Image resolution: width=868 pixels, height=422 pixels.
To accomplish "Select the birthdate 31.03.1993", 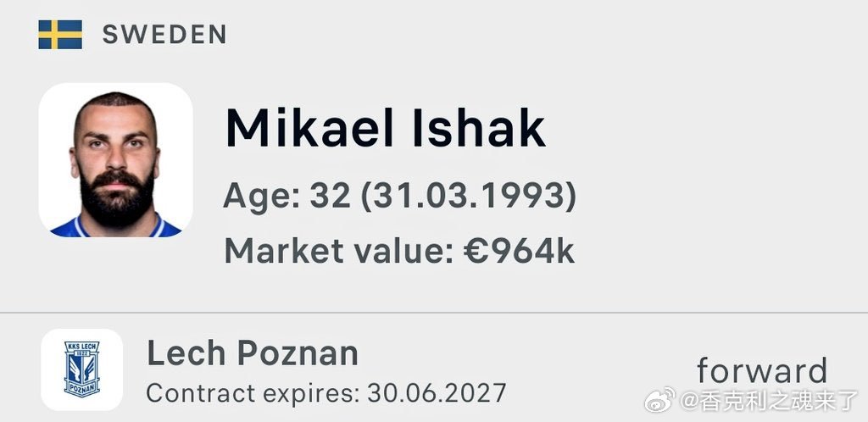I will 469,196.
